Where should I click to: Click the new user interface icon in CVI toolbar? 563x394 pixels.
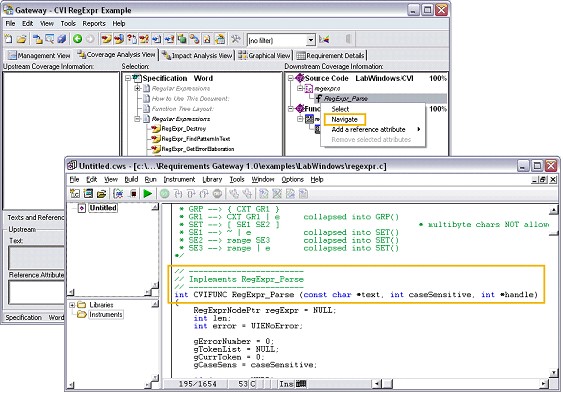88,194
